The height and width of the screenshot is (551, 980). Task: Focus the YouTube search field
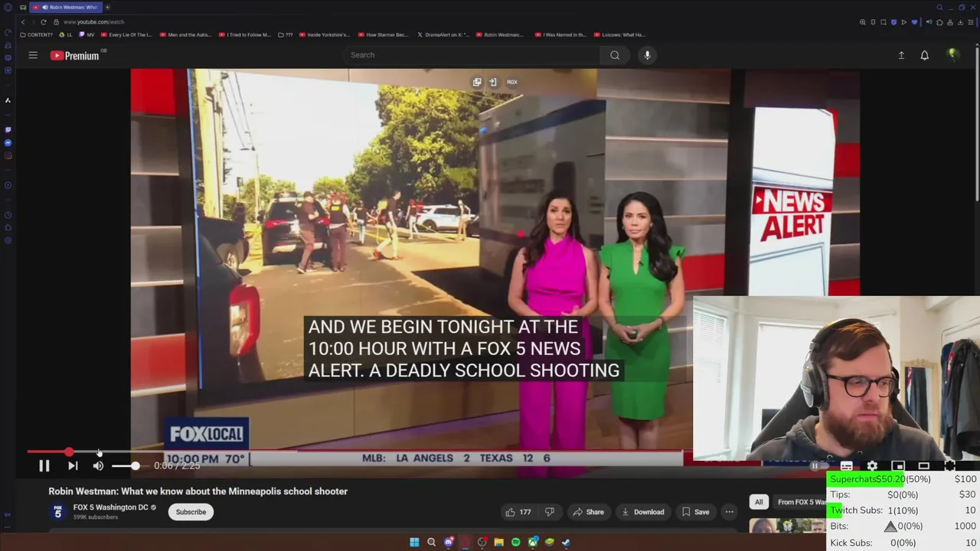click(471, 55)
